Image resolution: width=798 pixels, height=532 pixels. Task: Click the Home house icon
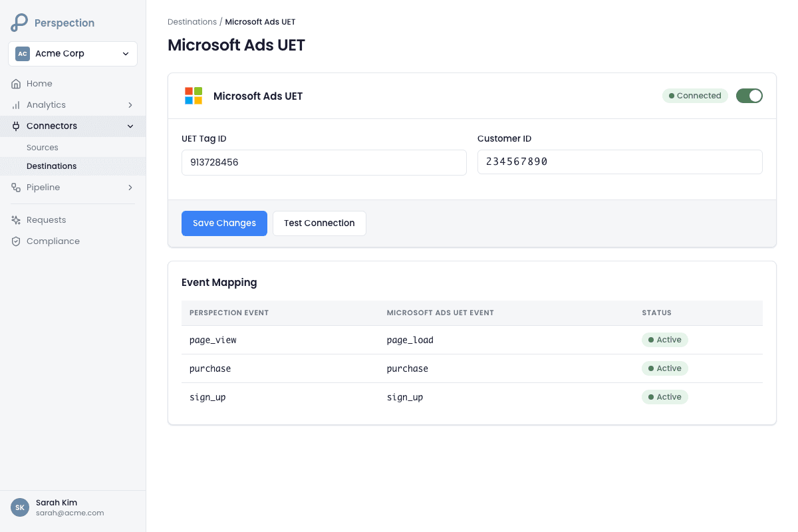(x=16, y=84)
